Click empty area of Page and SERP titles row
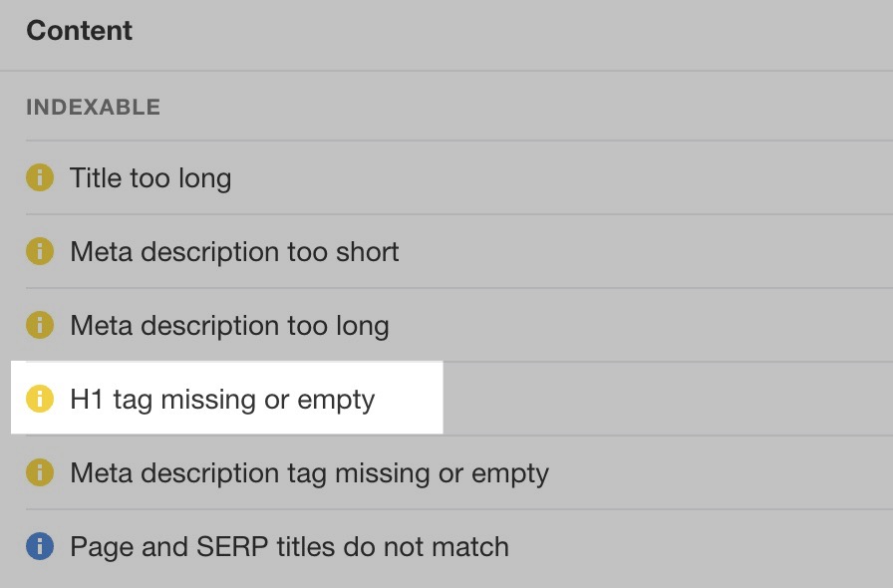This screenshot has width=893, height=588. [701, 546]
